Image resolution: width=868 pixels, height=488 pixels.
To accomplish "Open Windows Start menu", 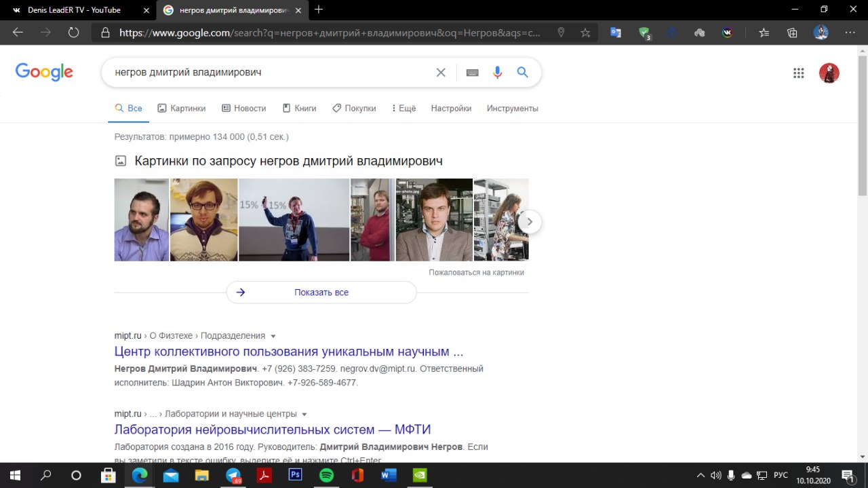I will pyautogui.click(x=14, y=475).
